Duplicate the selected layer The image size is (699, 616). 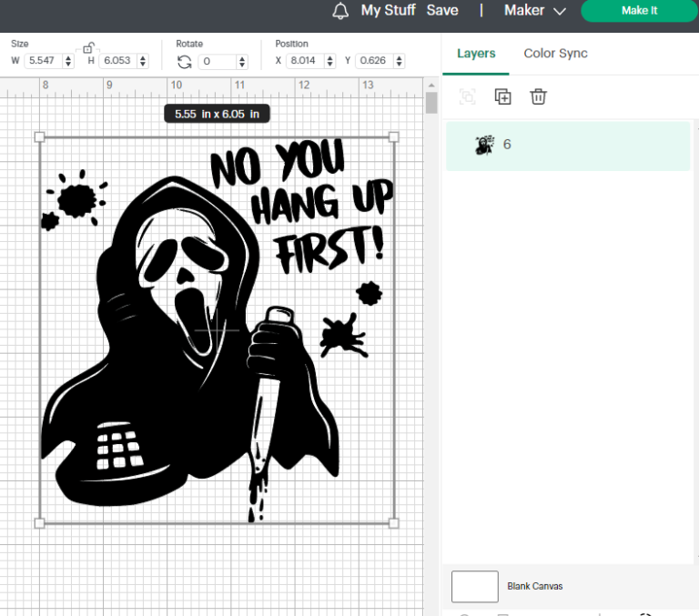[x=502, y=96]
